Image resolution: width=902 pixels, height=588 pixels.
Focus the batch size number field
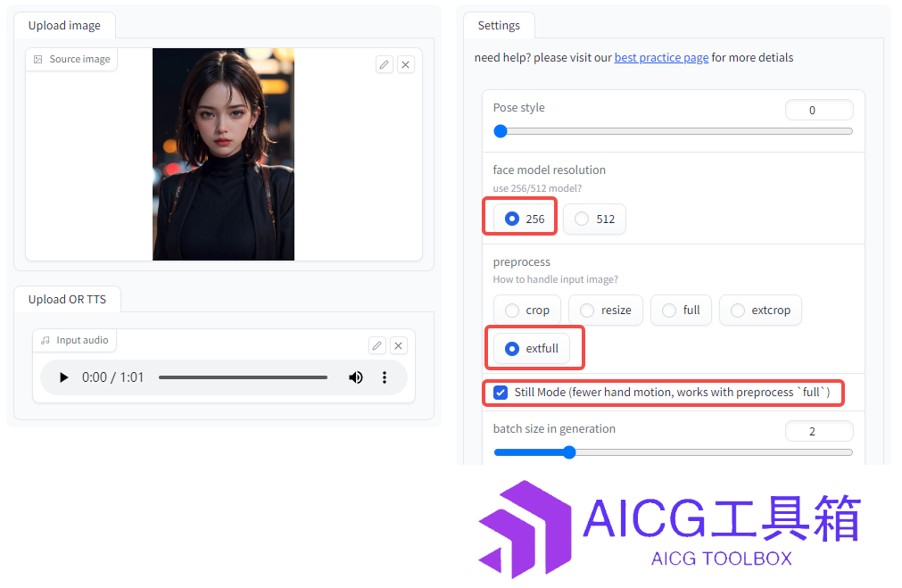click(x=819, y=431)
